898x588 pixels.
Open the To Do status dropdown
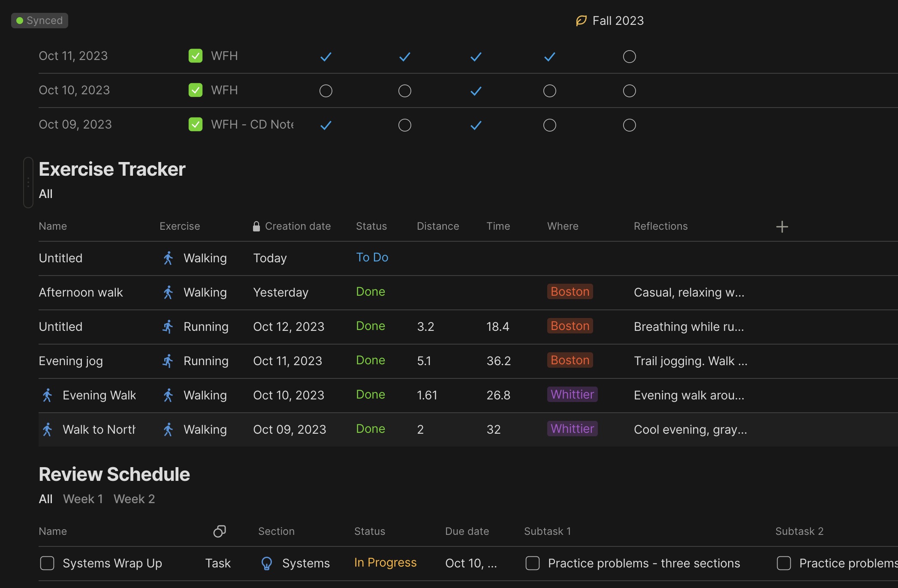point(372,257)
